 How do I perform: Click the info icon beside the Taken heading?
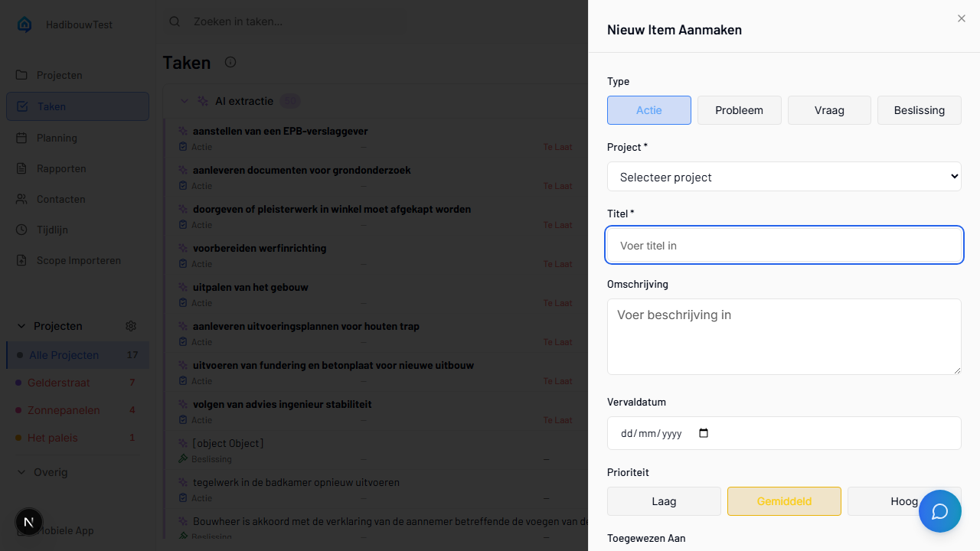point(230,62)
